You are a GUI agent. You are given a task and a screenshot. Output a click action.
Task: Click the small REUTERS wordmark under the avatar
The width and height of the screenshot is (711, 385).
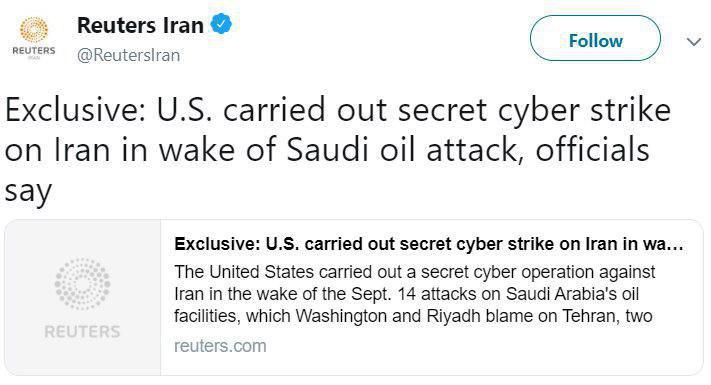34,50
